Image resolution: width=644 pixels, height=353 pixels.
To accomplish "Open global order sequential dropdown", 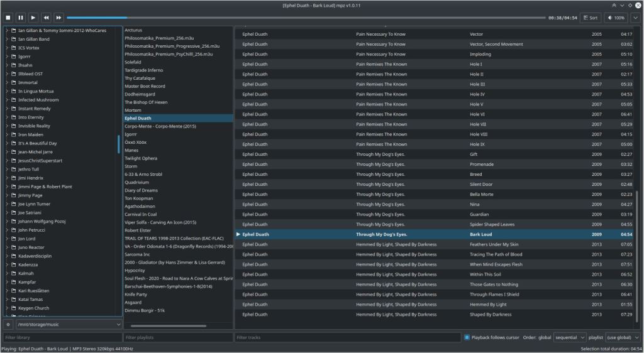I will tap(569, 337).
